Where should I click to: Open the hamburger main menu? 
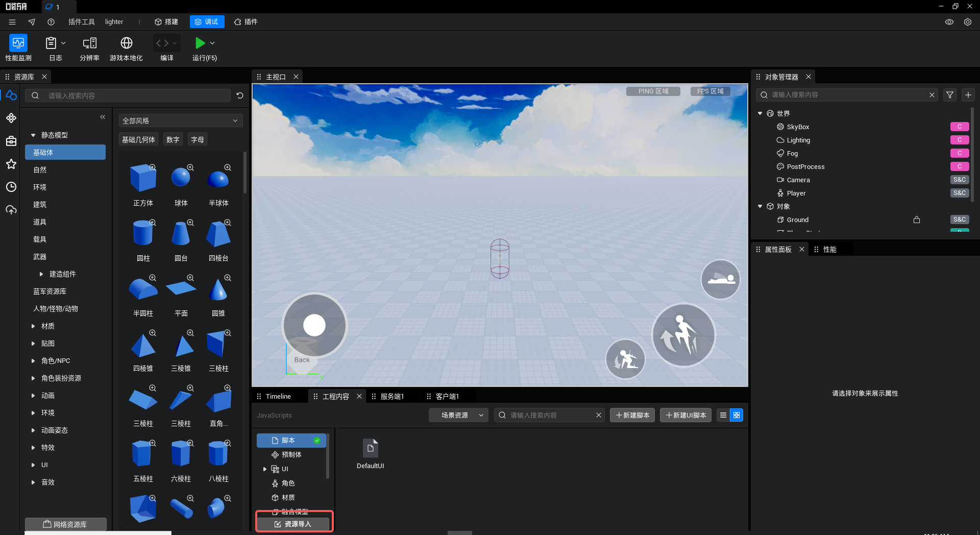(12, 22)
